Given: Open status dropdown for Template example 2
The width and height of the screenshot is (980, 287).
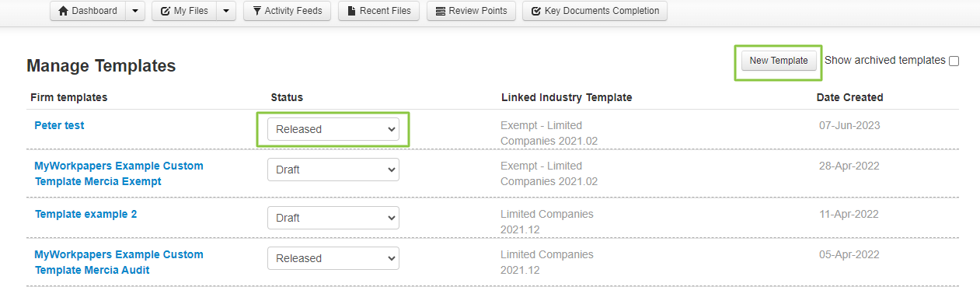Looking at the screenshot, I should pyautogui.click(x=333, y=218).
